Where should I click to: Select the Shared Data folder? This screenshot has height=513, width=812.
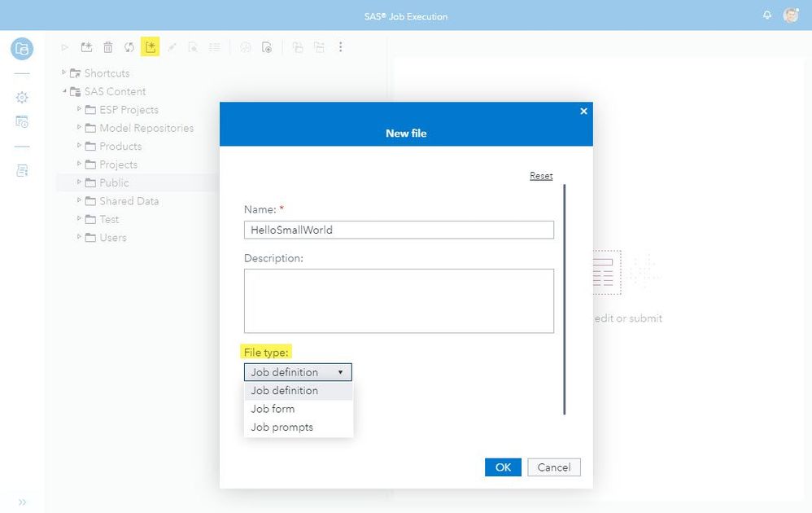click(x=129, y=201)
